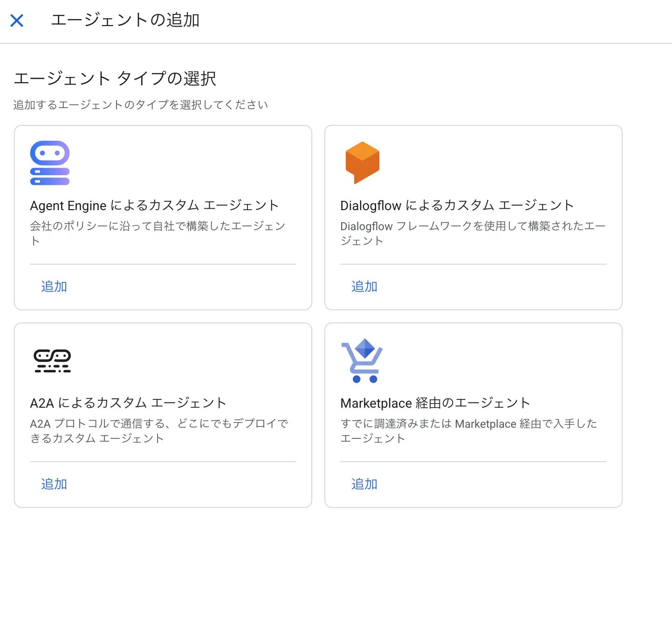Screen dimensions: 672x643
Task: Click 追加 under Dialogflow カスタム エージェント
Action: [x=364, y=287]
